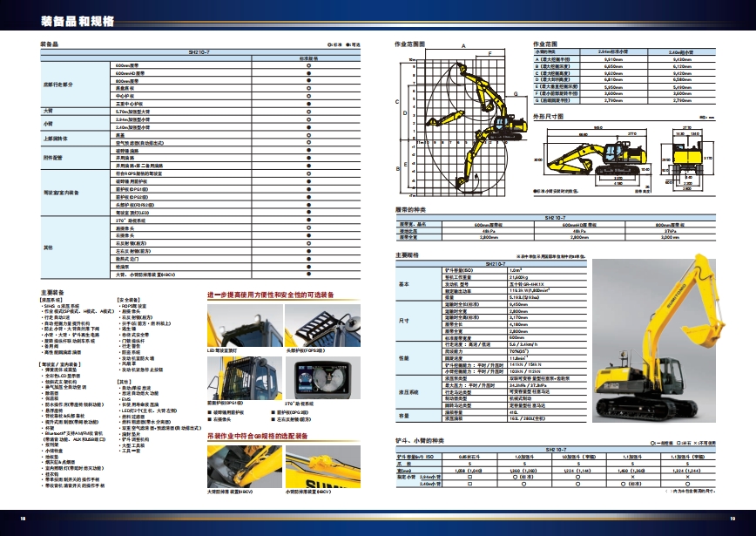Click the 铲斗、小臂的种类 heading
Viewport: 756px width, 536px height.
click(420, 440)
